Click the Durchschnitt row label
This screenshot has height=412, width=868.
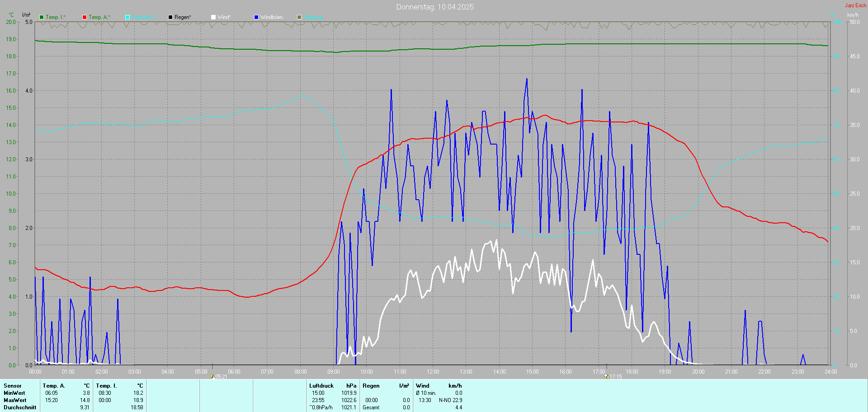[20, 407]
